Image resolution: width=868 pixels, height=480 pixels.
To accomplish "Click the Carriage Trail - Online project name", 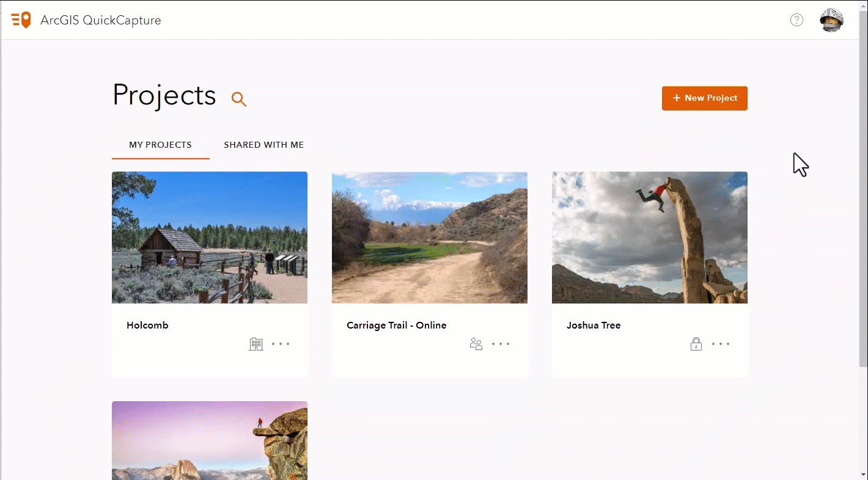I will (x=396, y=325).
